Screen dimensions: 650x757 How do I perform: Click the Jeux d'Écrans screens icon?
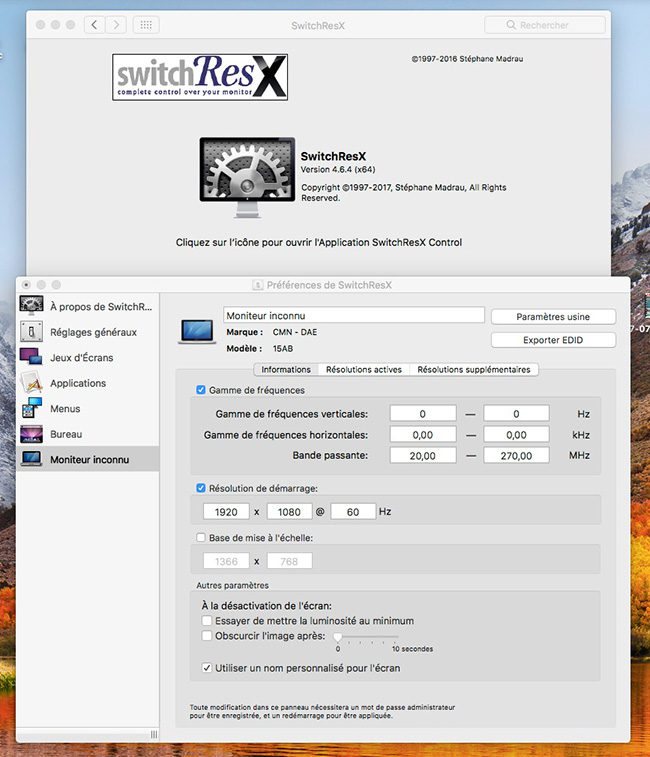(31, 357)
